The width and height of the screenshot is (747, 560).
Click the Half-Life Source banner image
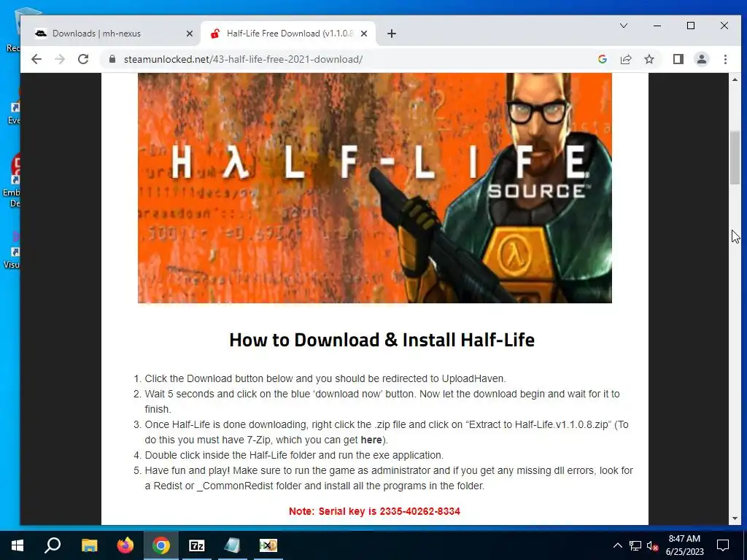[374, 187]
